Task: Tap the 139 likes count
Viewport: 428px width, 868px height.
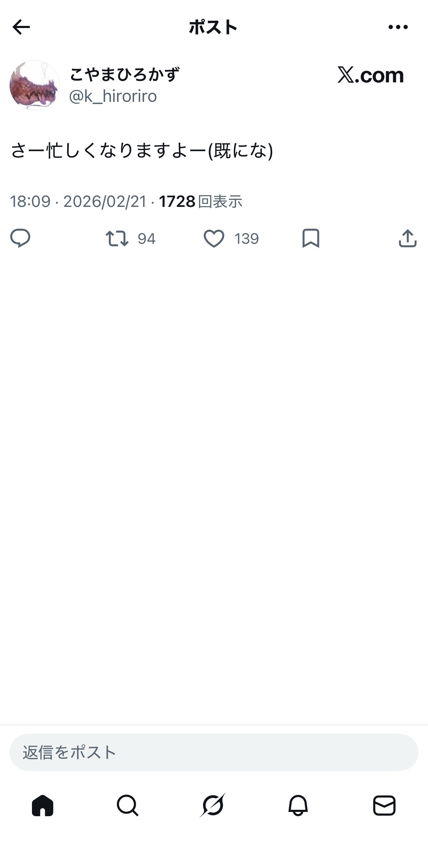Action: pyautogui.click(x=246, y=239)
